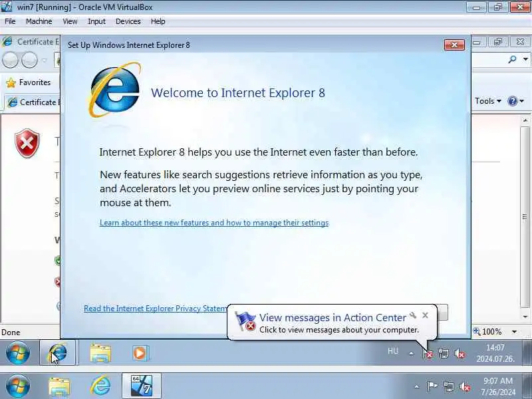Open the host File Explorer taskbar icon
This screenshot has width=532, height=399.
point(59,386)
